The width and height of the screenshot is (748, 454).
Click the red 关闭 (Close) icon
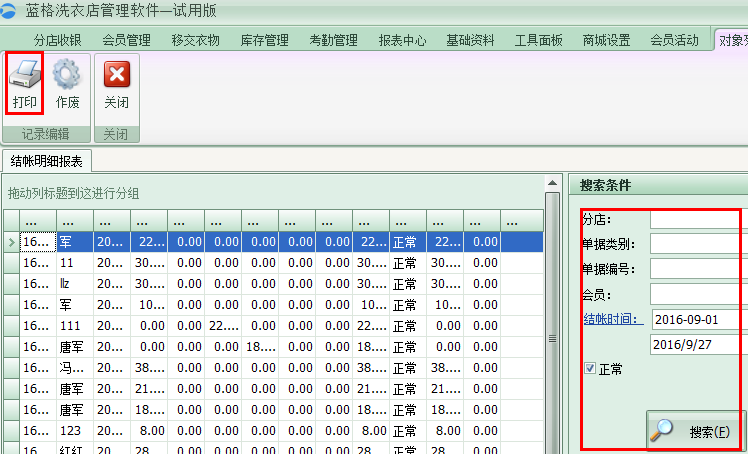pos(117,75)
